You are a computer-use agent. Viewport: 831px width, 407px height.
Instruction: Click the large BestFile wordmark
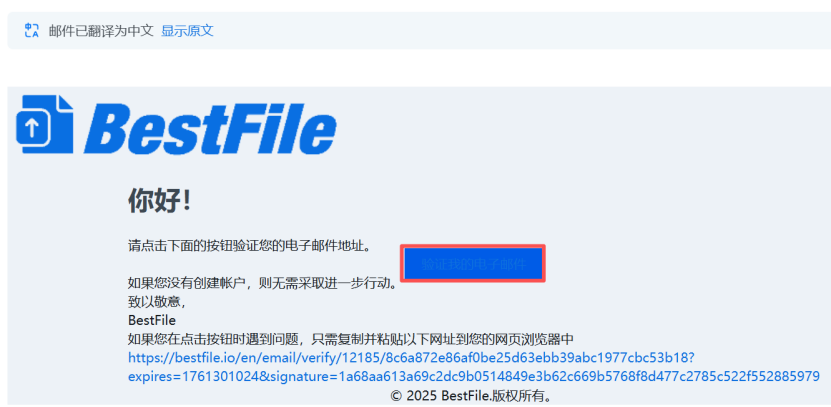click(x=210, y=127)
